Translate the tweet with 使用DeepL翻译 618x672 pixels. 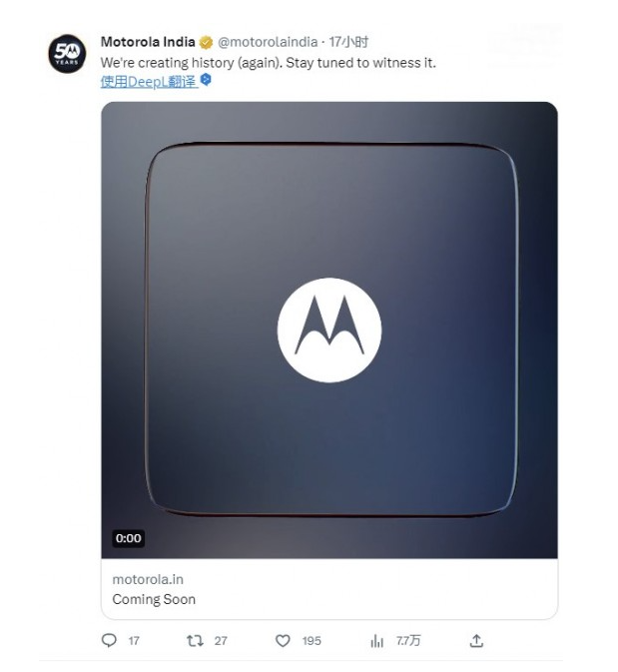pos(149,80)
